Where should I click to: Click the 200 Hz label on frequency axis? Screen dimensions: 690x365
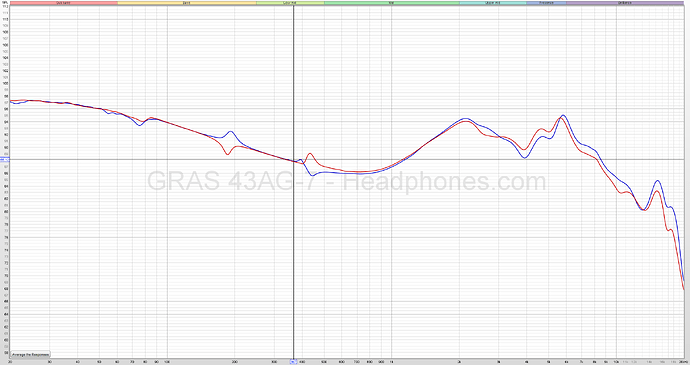coord(235,361)
